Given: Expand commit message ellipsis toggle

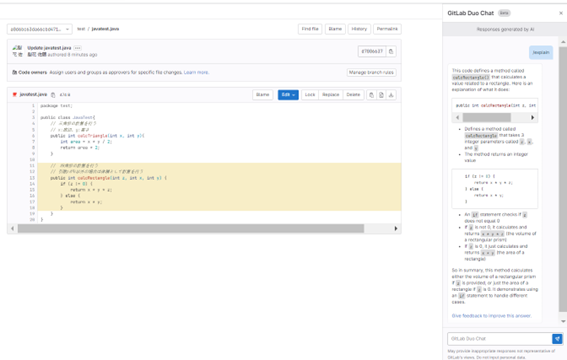Looking at the screenshot, I should pyautogui.click(x=77, y=48).
